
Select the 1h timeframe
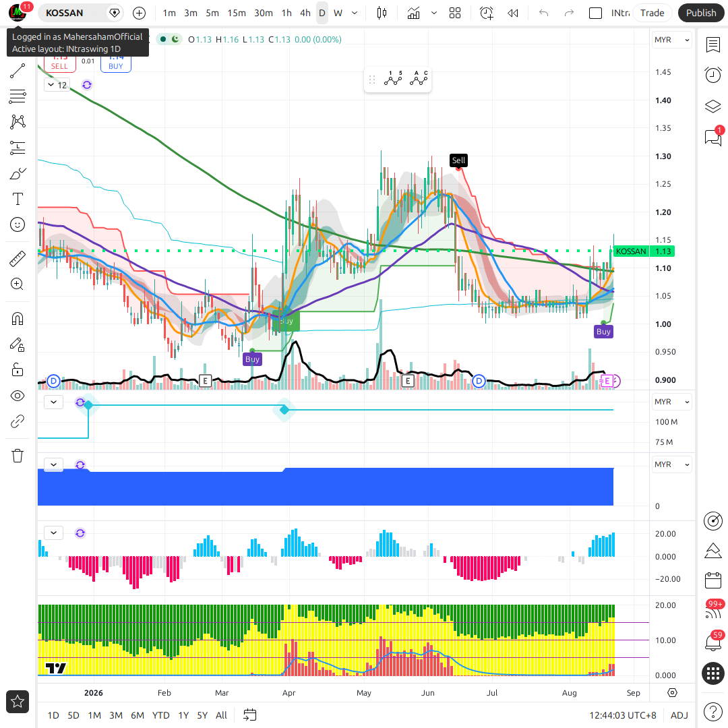pos(286,13)
